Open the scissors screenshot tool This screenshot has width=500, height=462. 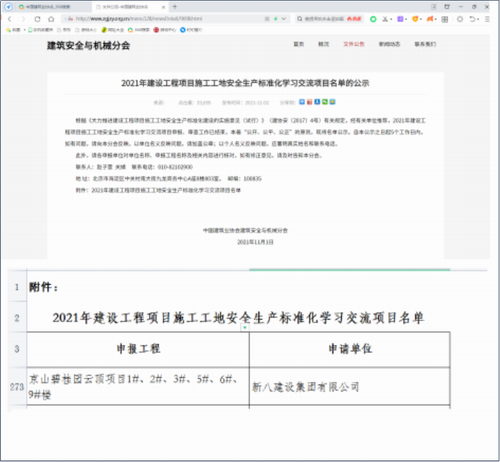click(385, 19)
